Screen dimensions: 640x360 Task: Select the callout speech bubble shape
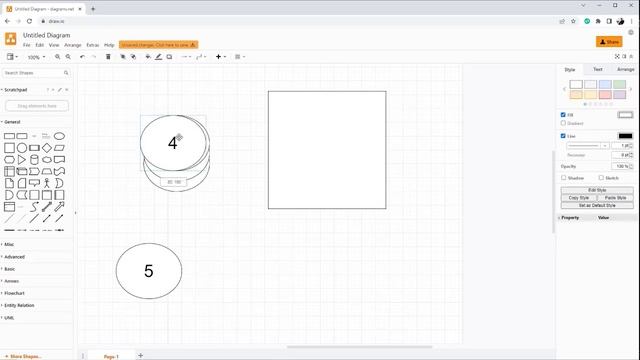(x=34, y=183)
